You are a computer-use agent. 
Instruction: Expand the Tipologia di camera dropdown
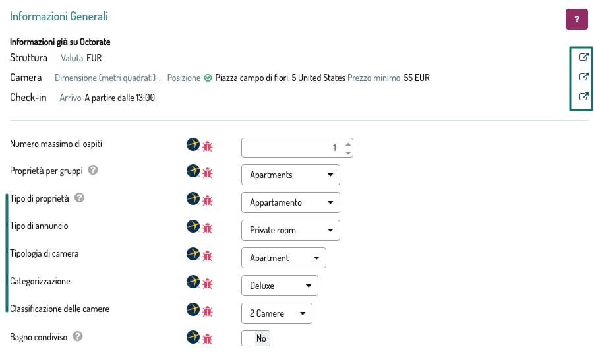coord(283,258)
